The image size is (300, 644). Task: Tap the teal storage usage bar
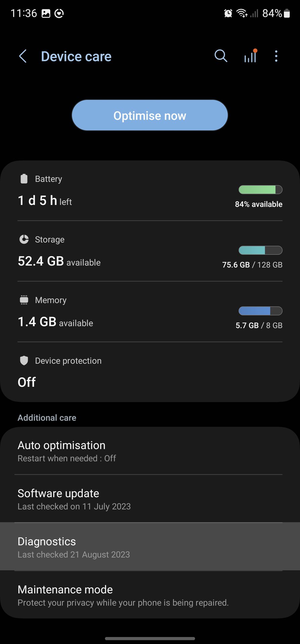coord(260,250)
